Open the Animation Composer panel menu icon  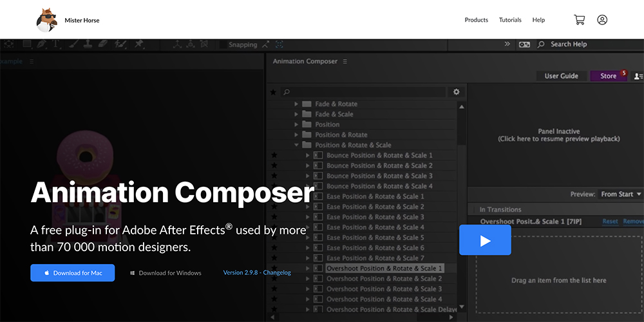click(x=345, y=61)
